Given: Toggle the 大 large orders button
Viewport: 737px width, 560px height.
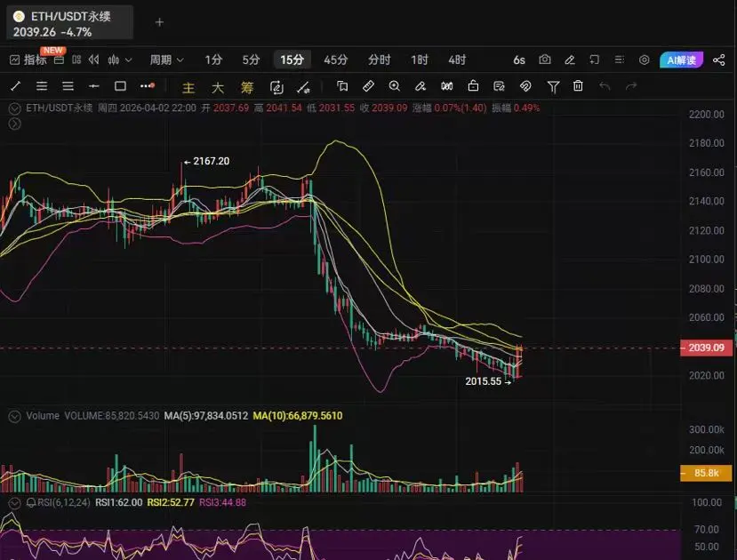Looking at the screenshot, I should click(218, 87).
